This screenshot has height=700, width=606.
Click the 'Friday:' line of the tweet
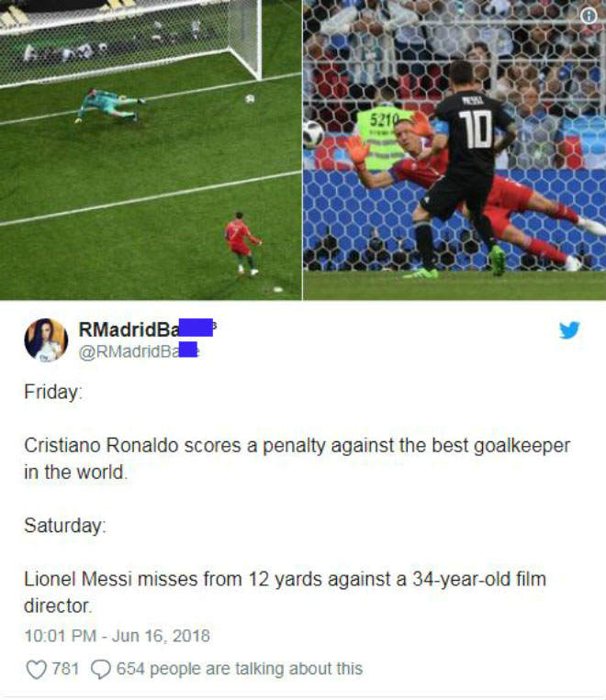(x=53, y=392)
